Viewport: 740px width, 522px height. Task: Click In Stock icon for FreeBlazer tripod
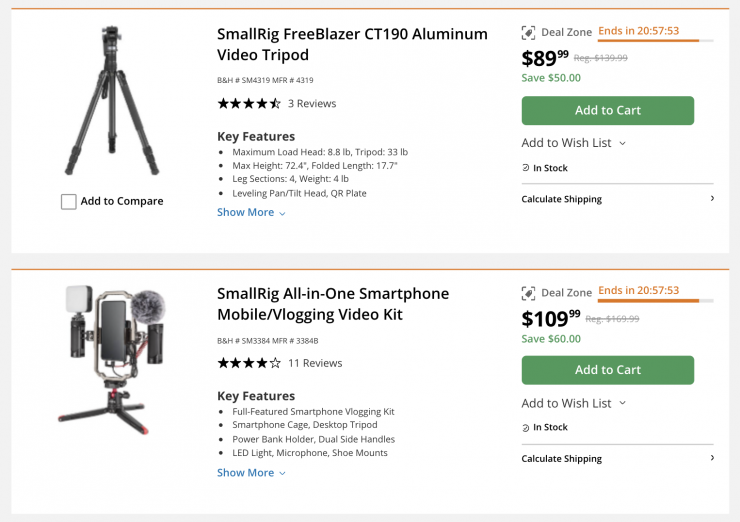coord(526,168)
